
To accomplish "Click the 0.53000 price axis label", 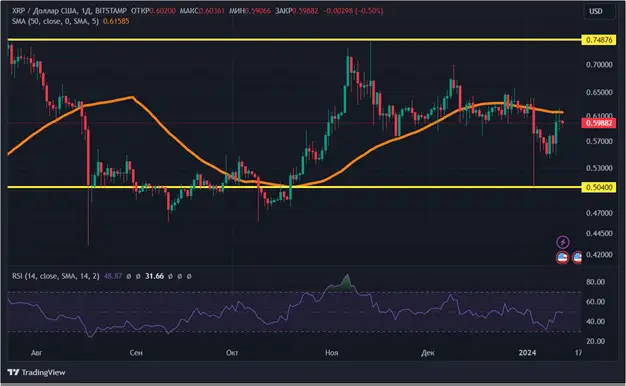I will (599, 168).
